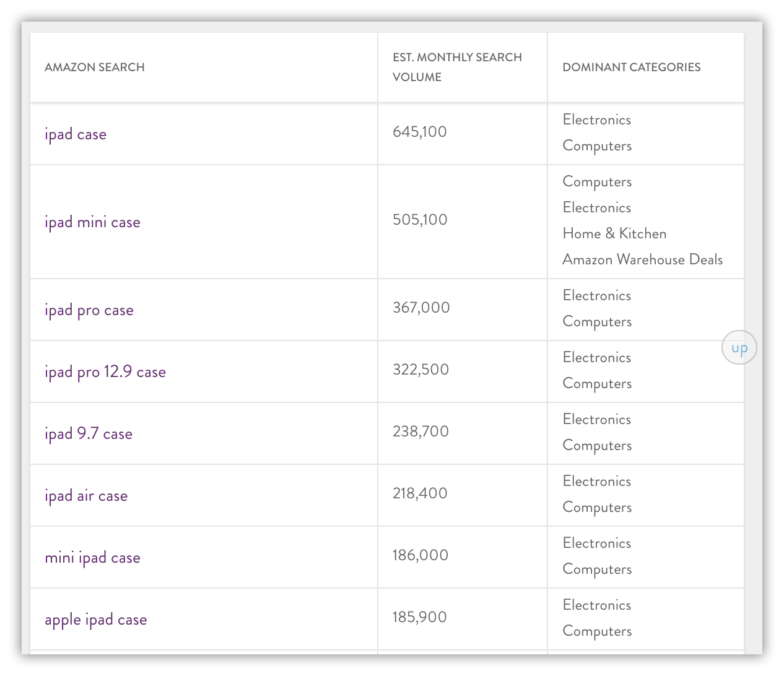This screenshot has width=784, height=676.
Task: Select the 322,500 volume value
Action: tap(420, 370)
